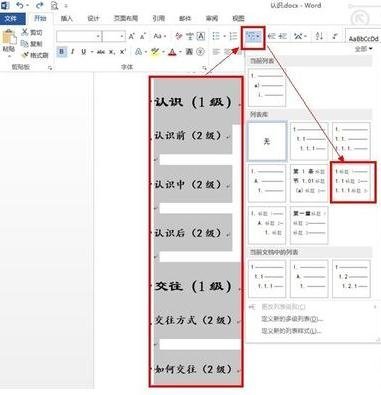Apply the AaBbCcDd style
Screen dimensions: 381x395
[363, 38]
